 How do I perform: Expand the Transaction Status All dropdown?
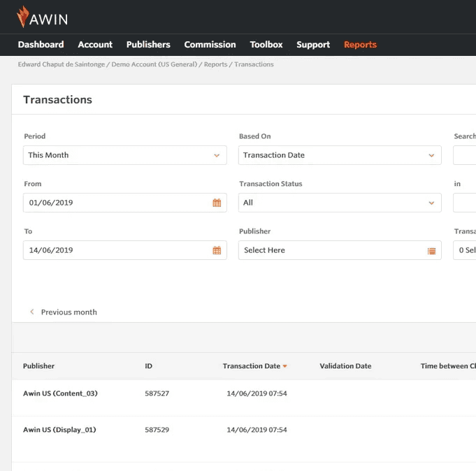click(340, 203)
